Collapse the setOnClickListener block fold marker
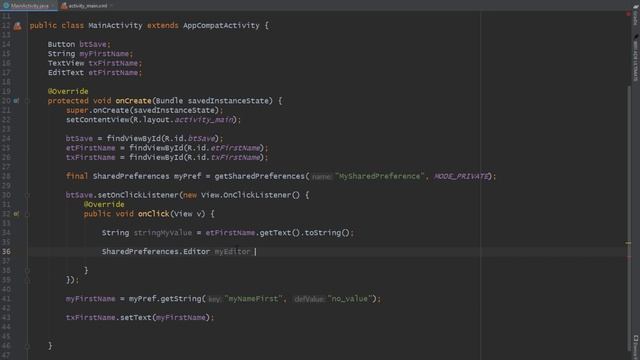This screenshot has width=640, height=360. tap(27, 195)
